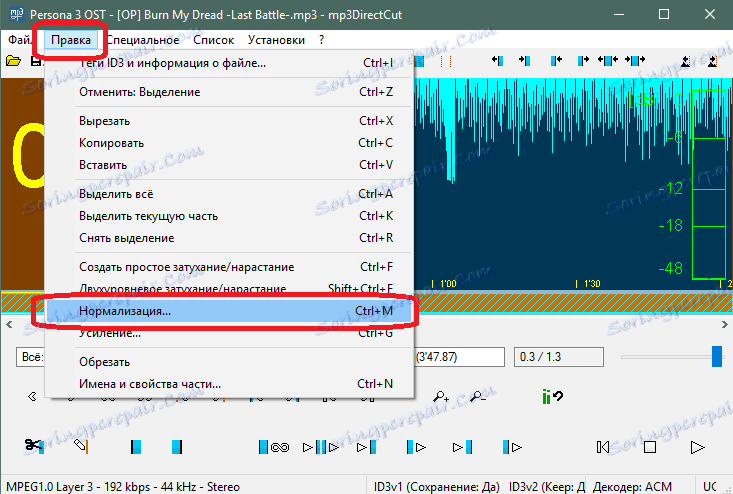Open the Установки menu
The image size is (733, 494).
click(276, 40)
